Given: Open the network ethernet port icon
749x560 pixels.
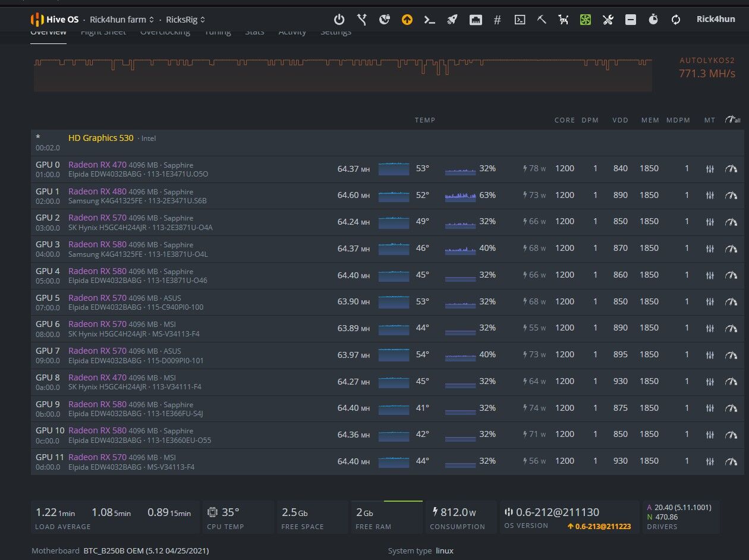Looking at the screenshot, I should [475, 20].
